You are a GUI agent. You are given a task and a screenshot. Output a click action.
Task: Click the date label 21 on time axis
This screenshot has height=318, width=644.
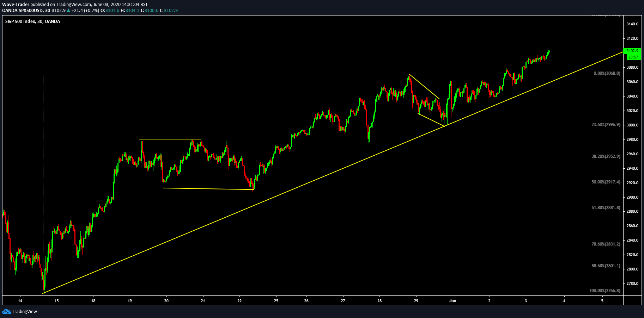point(203,301)
